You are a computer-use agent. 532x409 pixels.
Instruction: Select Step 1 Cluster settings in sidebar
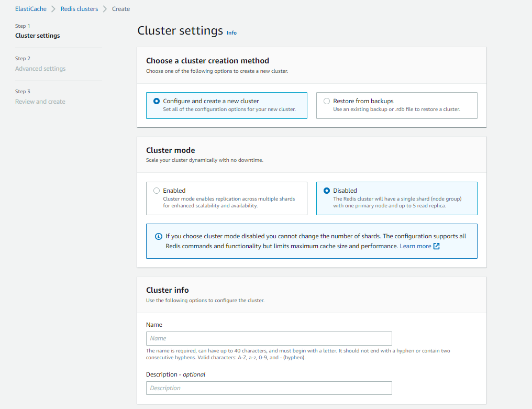tap(38, 36)
